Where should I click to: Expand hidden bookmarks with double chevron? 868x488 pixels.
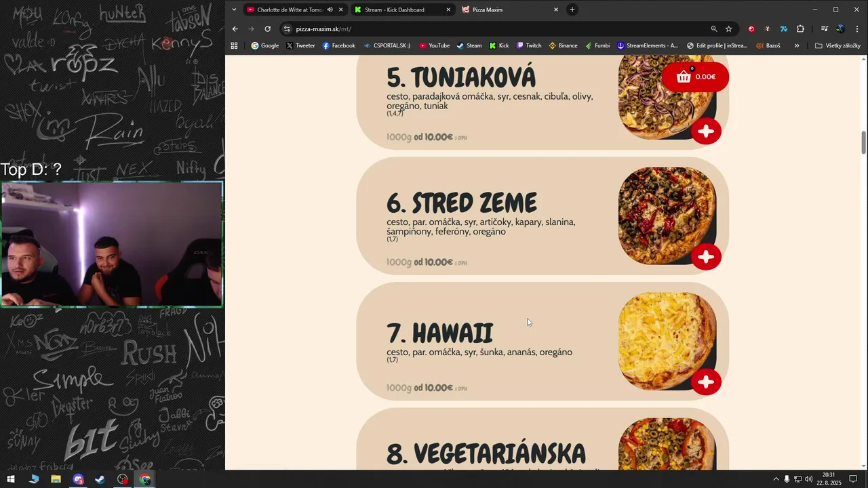(x=797, y=45)
